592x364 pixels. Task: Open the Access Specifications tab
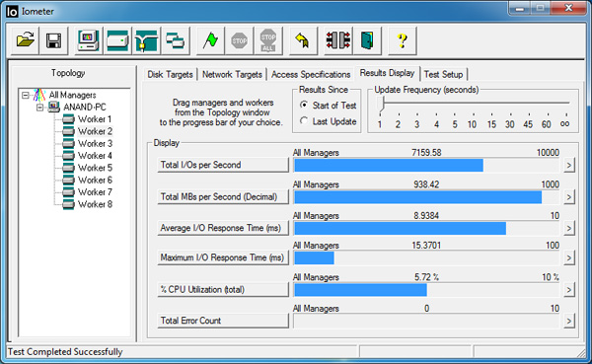point(311,74)
